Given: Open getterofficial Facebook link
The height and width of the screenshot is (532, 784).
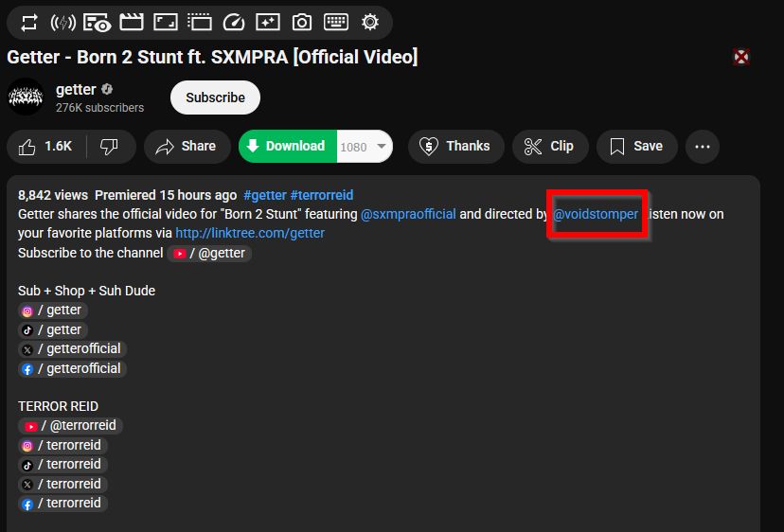Looking at the screenshot, I should pyautogui.click(x=73, y=369).
